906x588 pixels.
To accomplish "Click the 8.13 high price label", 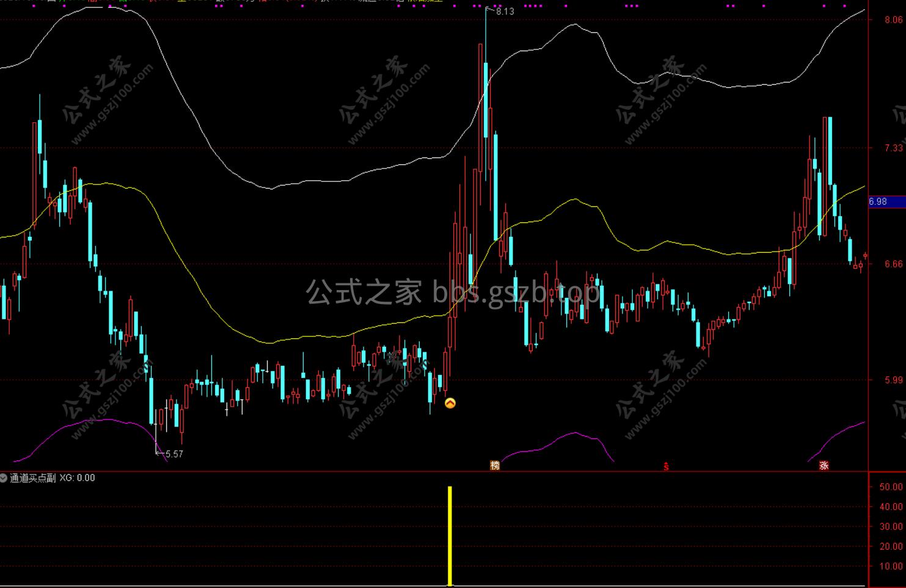I will [505, 11].
